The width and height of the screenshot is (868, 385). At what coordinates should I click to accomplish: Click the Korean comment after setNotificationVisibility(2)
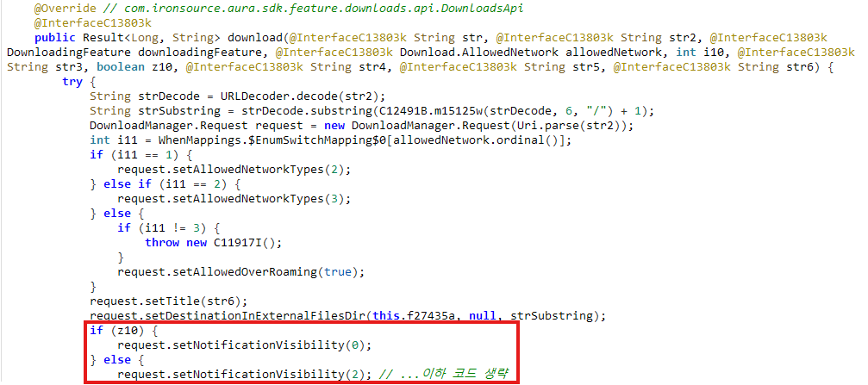(x=446, y=374)
